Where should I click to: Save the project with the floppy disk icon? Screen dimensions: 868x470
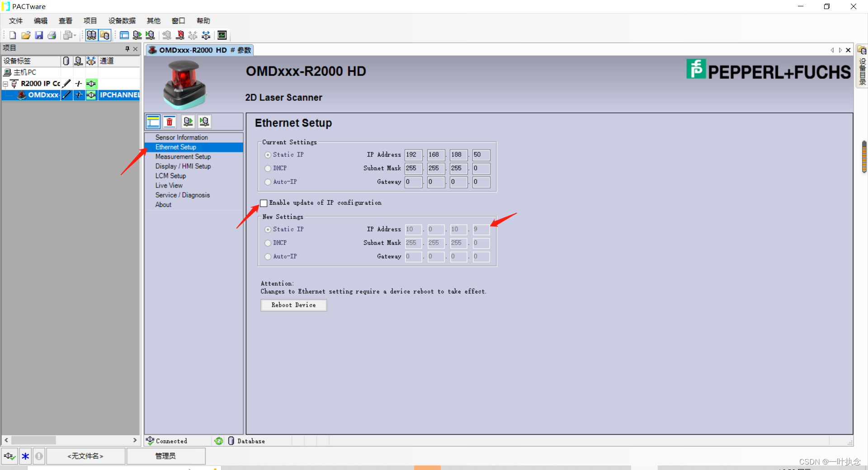tap(39, 35)
